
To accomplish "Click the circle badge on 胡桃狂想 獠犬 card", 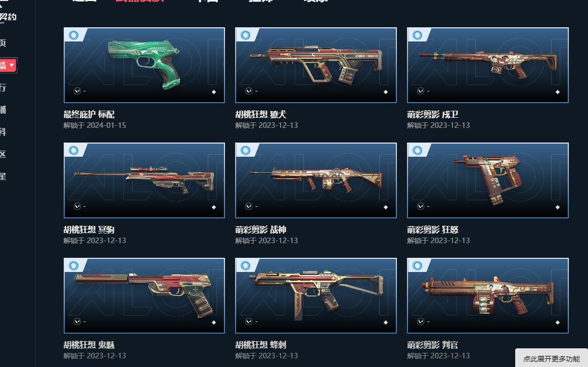I will [245, 35].
